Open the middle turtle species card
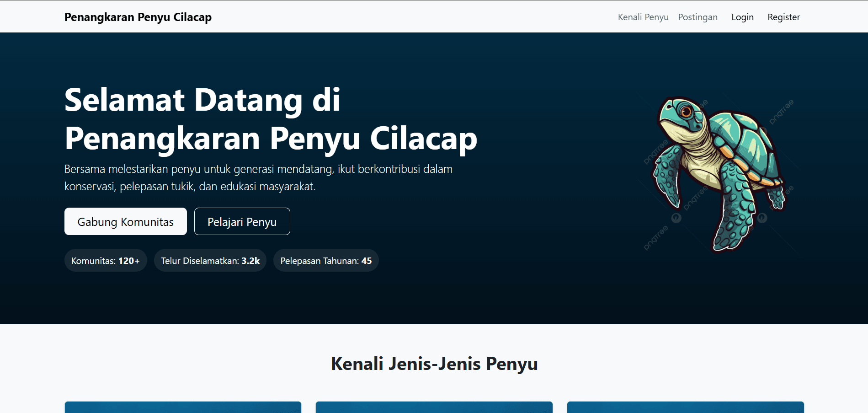Viewport: 868px width, 413px height. pyautogui.click(x=434, y=407)
